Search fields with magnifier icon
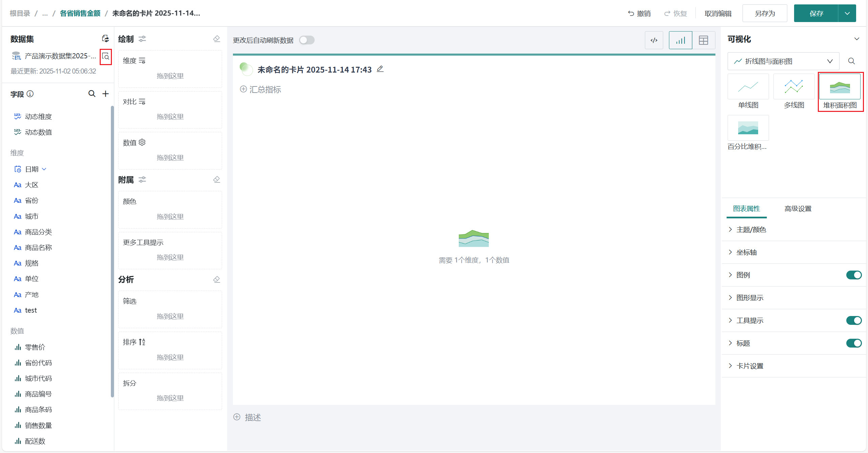Viewport: 868px width, 453px height. tap(92, 94)
